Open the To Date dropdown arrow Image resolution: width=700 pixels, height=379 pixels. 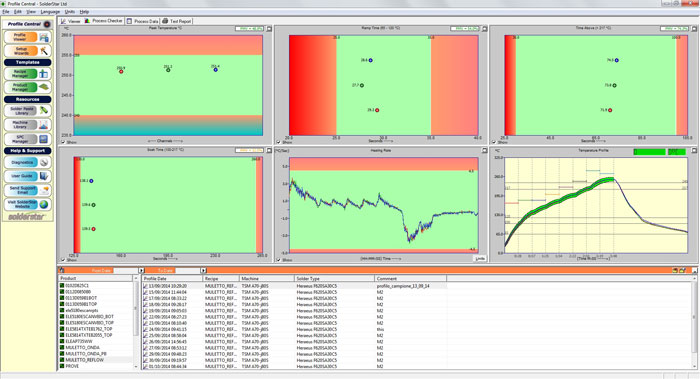203,271
